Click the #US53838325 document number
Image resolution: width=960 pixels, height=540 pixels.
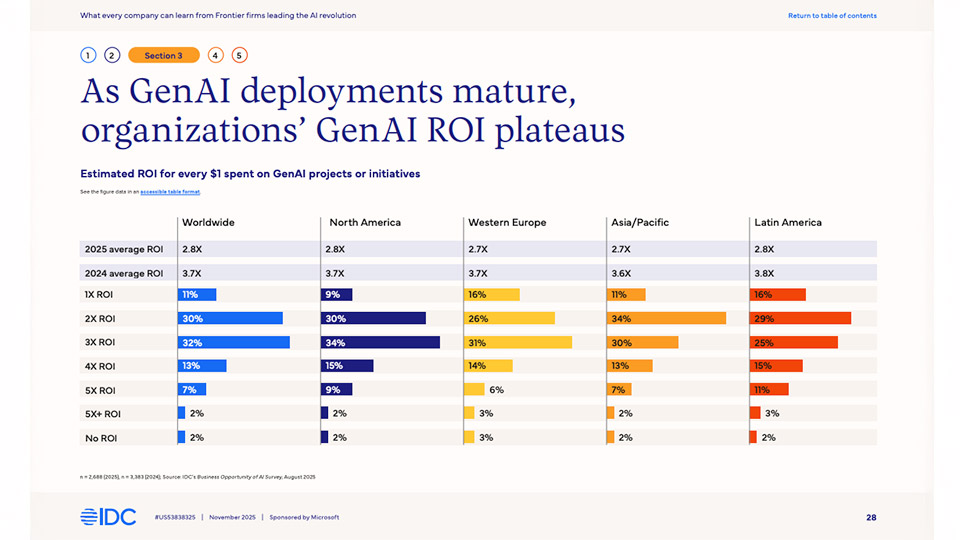[175, 517]
